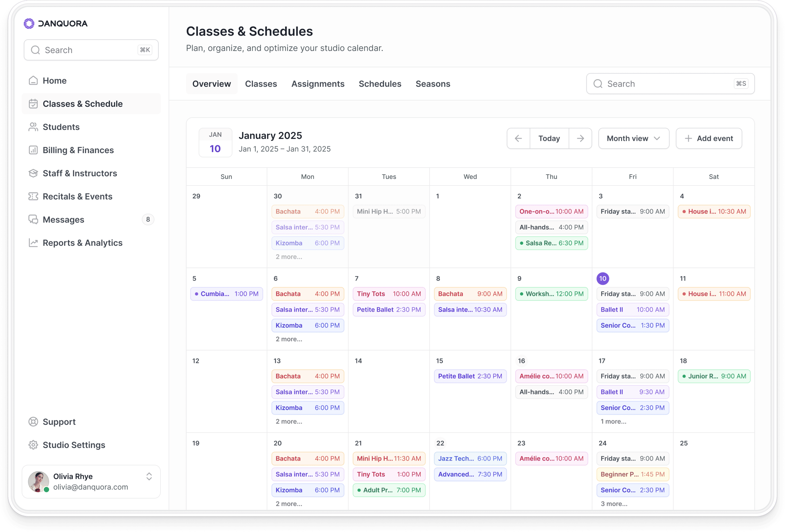Go to previous month arrow
The width and height of the screenshot is (785, 532).
pyautogui.click(x=518, y=138)
